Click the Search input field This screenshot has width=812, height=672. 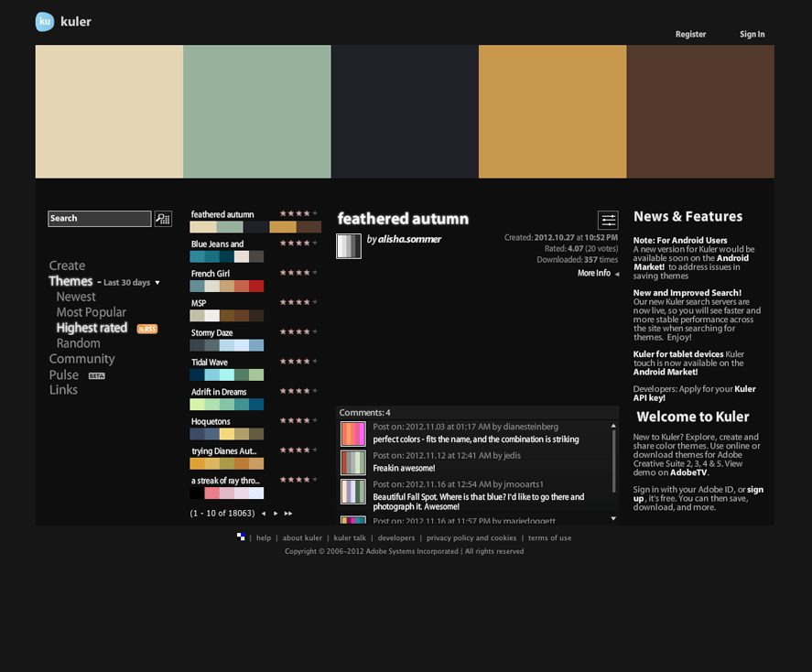pyautogui.click(x=100, y=219)
